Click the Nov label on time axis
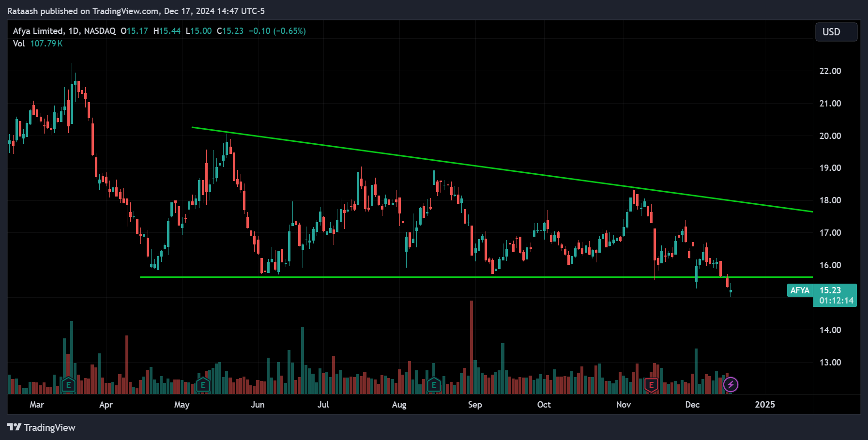Viewport: 868px width, 440px height. pos(623,405)
